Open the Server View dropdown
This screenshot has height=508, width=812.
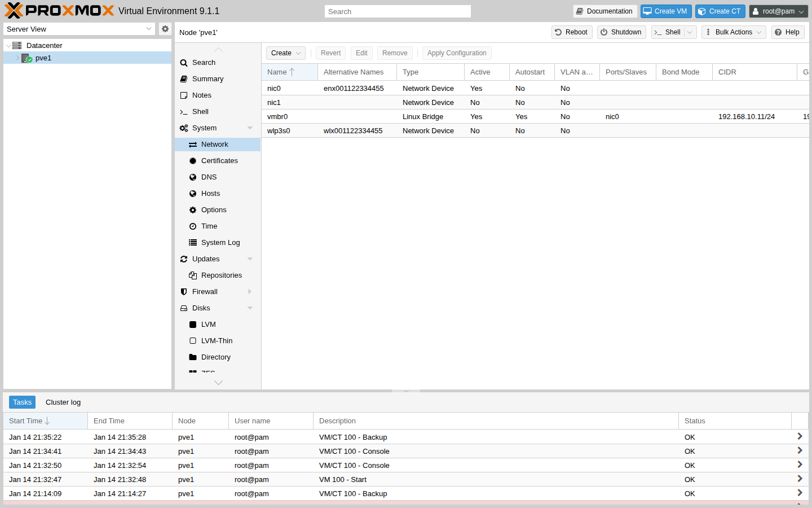[x=79, y=29]
